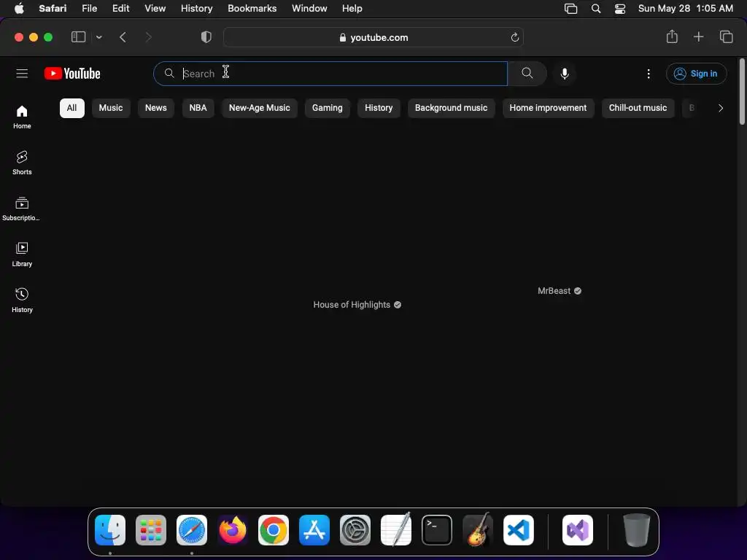
Task: Click the YouTube logo
Action: point(72,74)
